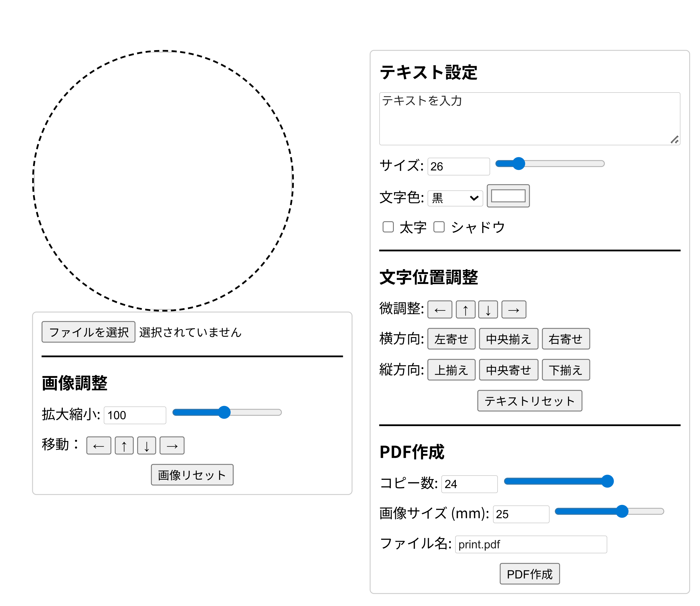Enable the 太字 (bold) checkbox
The height and width of the screenshot is (606, 700).
coord(388,227)
